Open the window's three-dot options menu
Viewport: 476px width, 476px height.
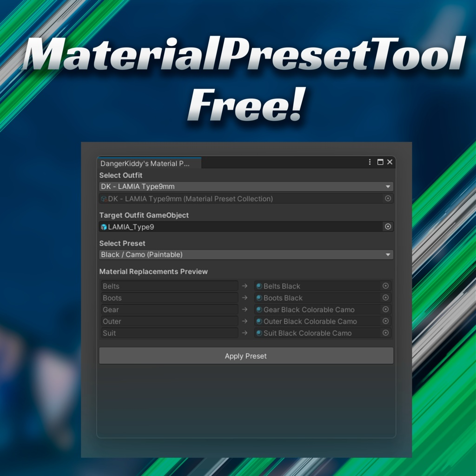pyautogui.click(x=370, y=162)
